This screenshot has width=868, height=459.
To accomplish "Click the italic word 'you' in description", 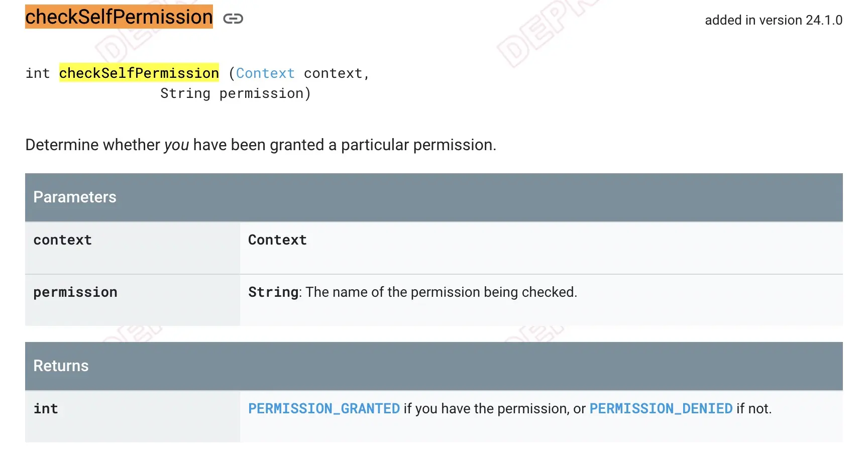I will [x=176, y=145].
